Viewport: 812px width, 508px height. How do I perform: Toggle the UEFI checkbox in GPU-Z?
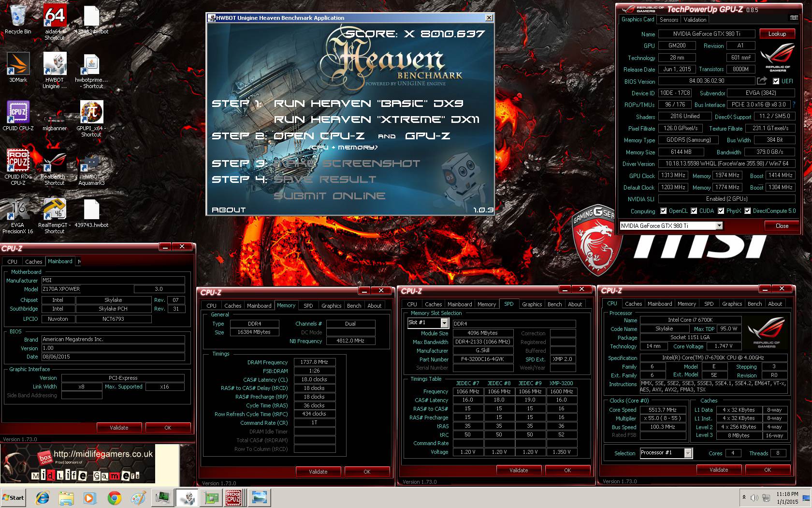point(776,81)
